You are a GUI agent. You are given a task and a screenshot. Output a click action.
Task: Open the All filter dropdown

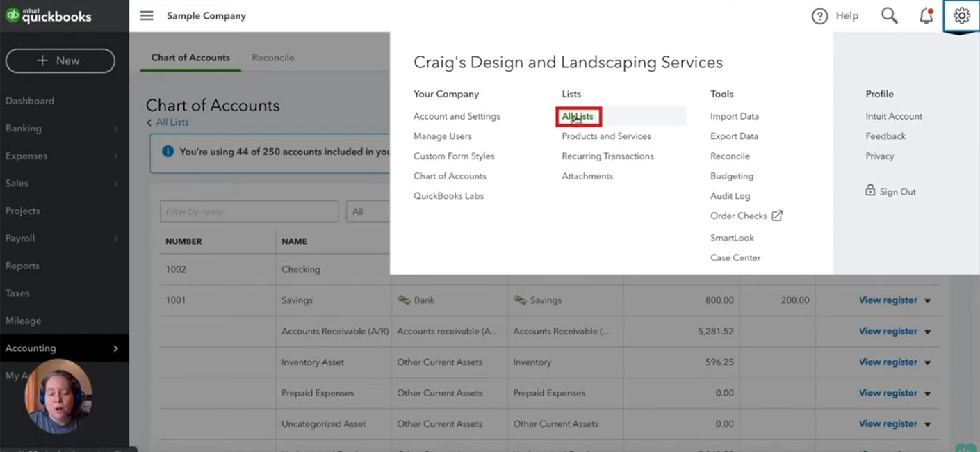click(x=368, y=211)
